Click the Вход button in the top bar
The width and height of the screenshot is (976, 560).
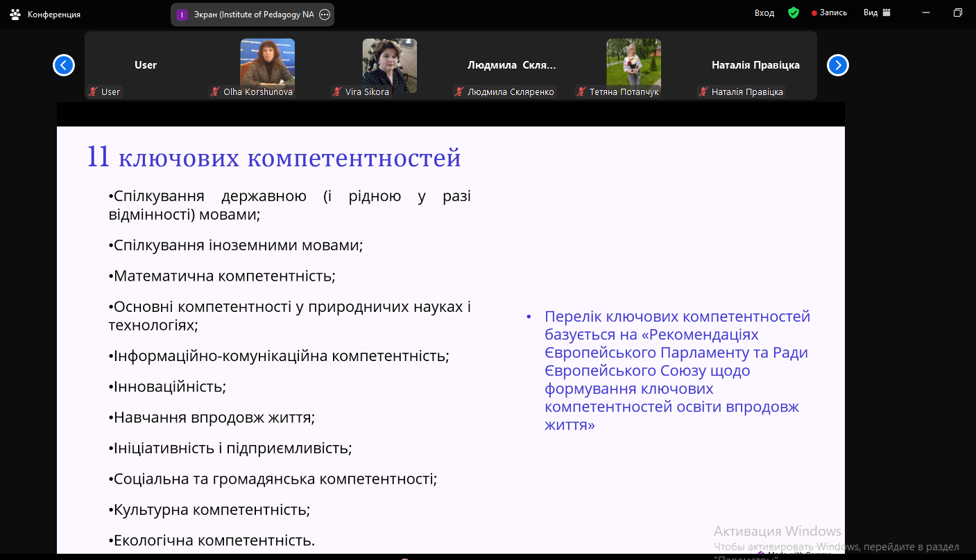coord(764,12)
